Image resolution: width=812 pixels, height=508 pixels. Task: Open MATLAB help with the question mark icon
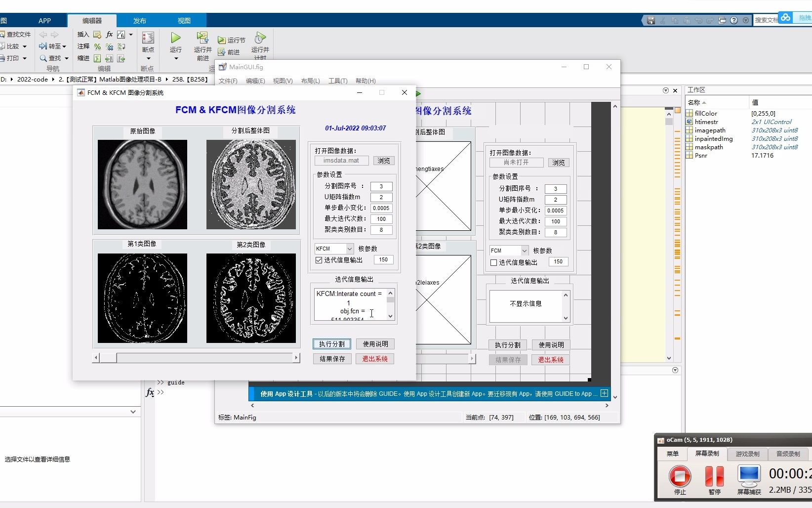[x=734, y=20]
